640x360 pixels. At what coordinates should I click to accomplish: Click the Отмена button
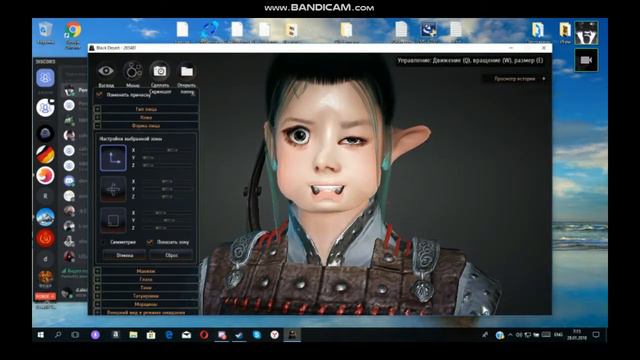(124, 255)
